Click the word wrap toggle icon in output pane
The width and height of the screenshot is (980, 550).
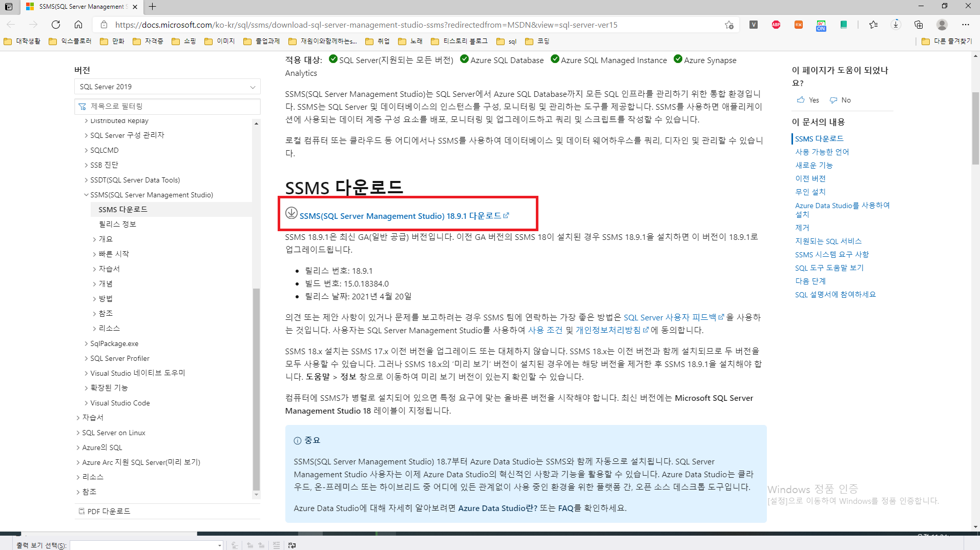(x=293, y=545)
